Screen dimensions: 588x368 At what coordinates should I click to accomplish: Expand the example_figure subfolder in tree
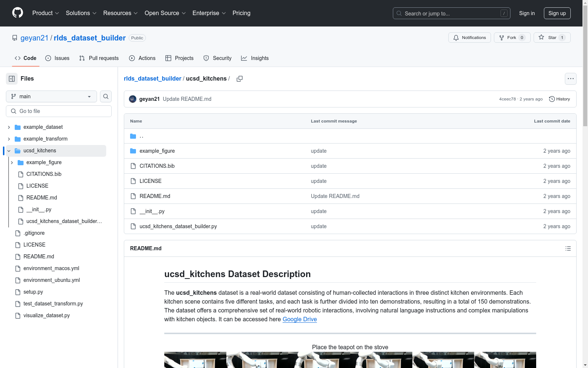[12, 162]
